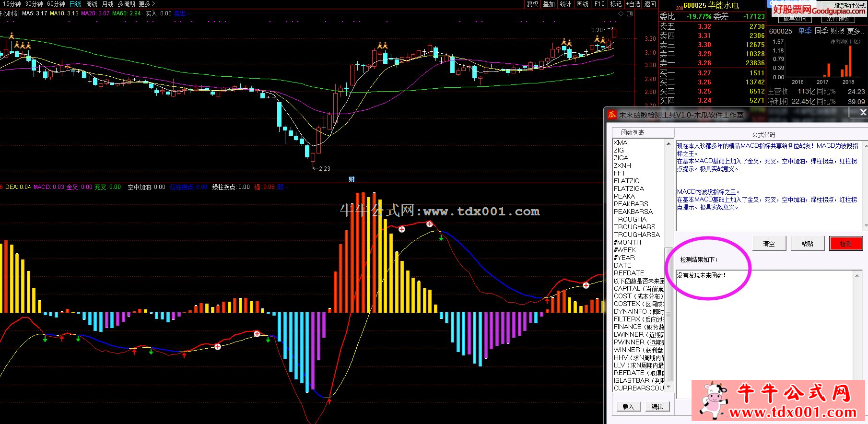This screenshot has height=424, width=868.
Task: Click the 3.28 high price label
Action: [597, 30]
